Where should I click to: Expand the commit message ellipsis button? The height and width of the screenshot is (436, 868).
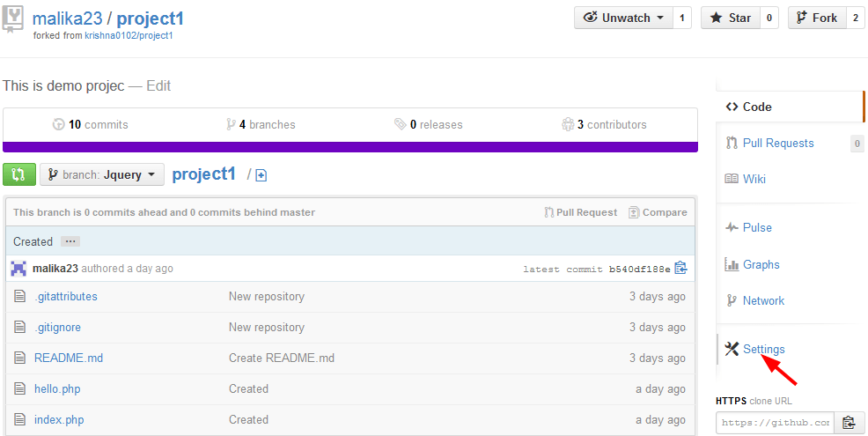[70, 241]
